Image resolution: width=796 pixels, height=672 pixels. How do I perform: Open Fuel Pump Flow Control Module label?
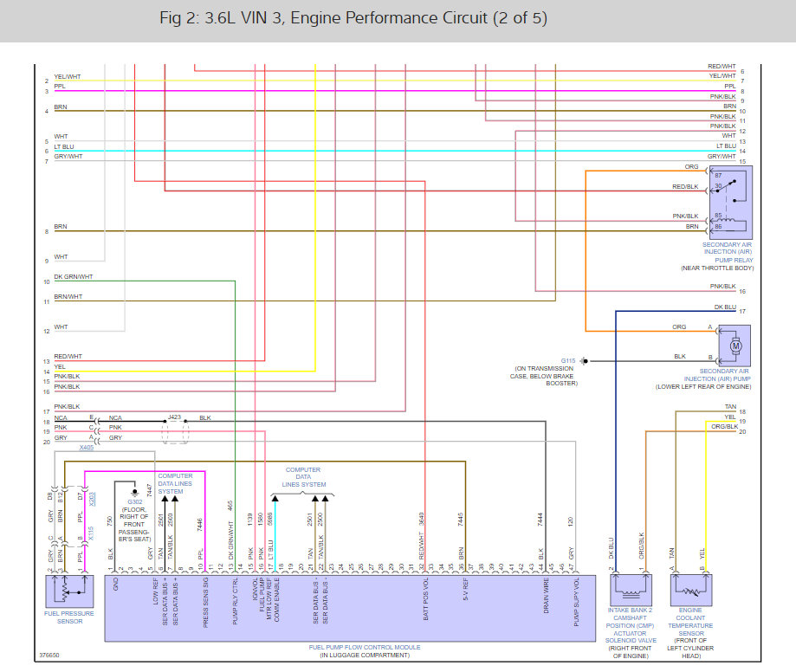(x=365, y=647)
